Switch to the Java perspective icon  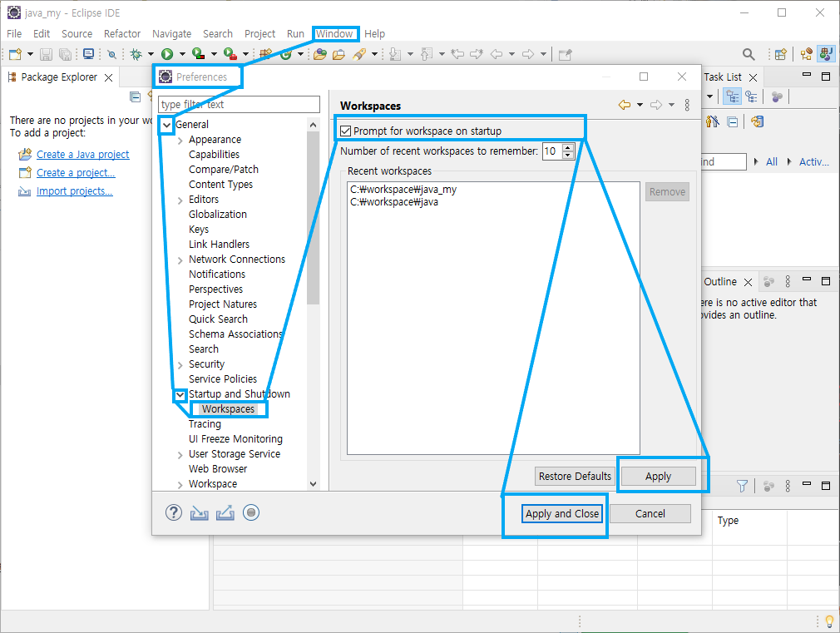coord(826,54)
